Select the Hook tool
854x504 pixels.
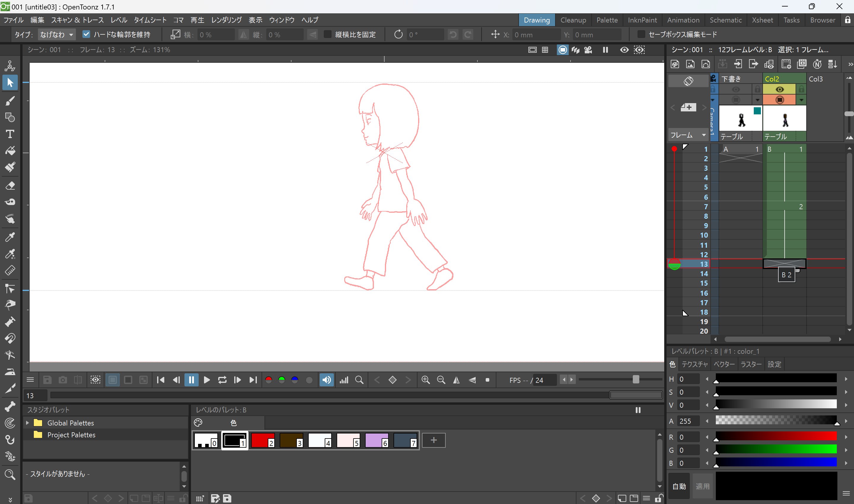point(10,439)
